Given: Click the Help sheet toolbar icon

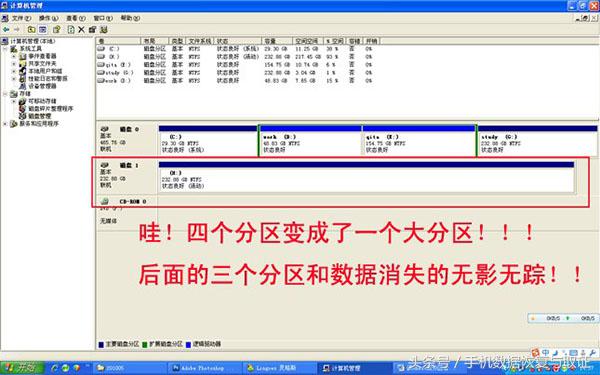Looking at the screenshot, I should pyautogui.click(x=57, y=29).
